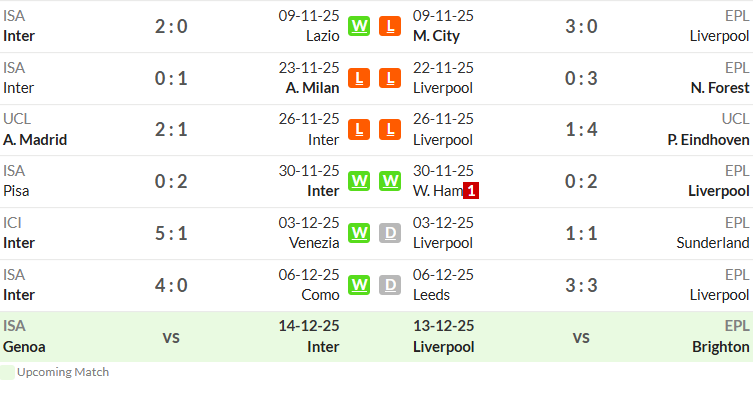
Task: Select the A. Madrid team name
Action: [35, 140]
